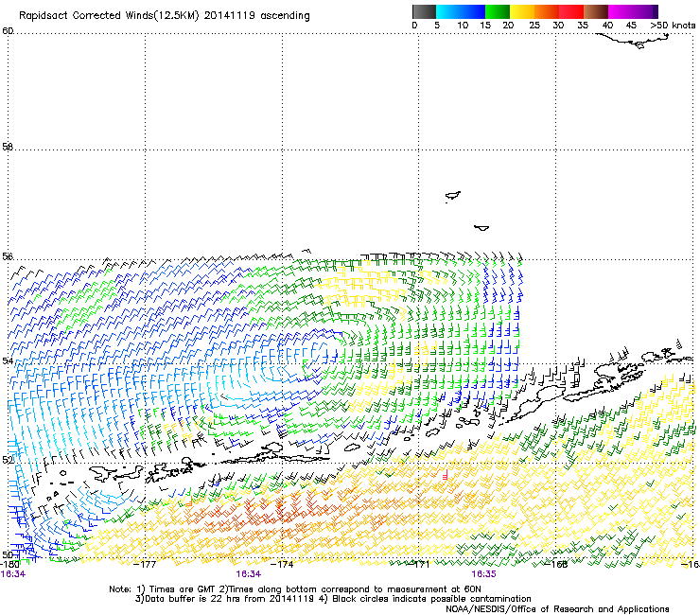Click the yellow 20-25 knots legend segment

(522, 11)
